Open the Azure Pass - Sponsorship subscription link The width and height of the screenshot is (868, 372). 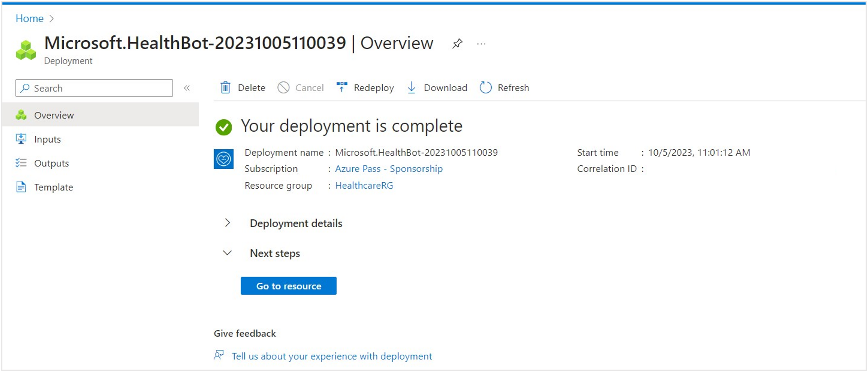(x=389, y=169)
